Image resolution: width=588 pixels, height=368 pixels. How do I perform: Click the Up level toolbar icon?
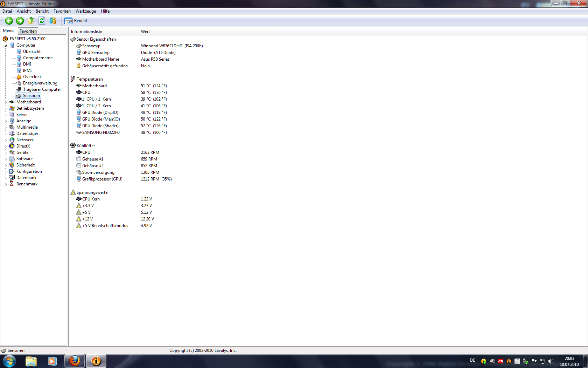(31, 21)
